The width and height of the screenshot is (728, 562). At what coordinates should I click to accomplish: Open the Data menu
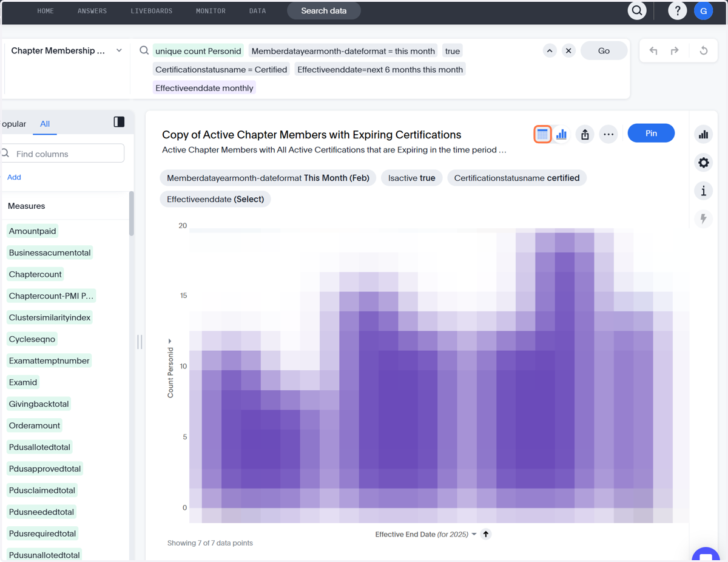click(257, 11)
